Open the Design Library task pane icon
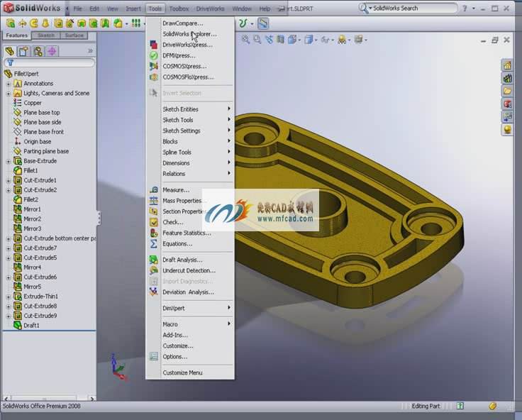The height and width of the screenshot is (420, 522). [x=507, y=78]
